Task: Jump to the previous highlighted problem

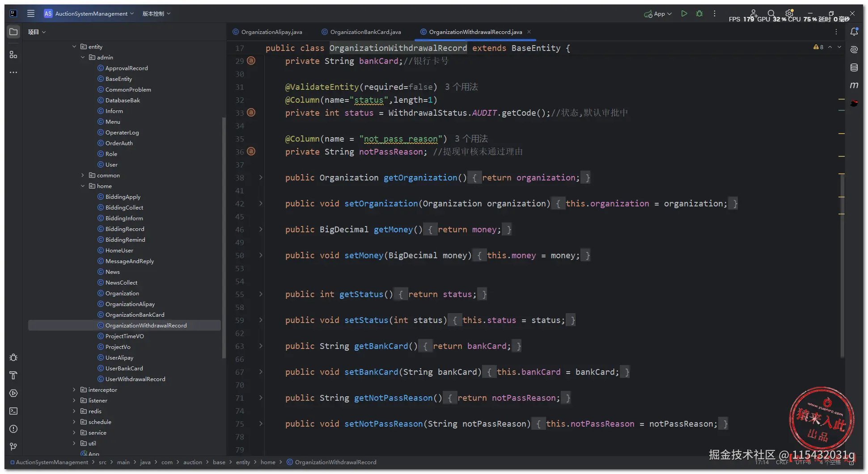Action: coord(830,47)
